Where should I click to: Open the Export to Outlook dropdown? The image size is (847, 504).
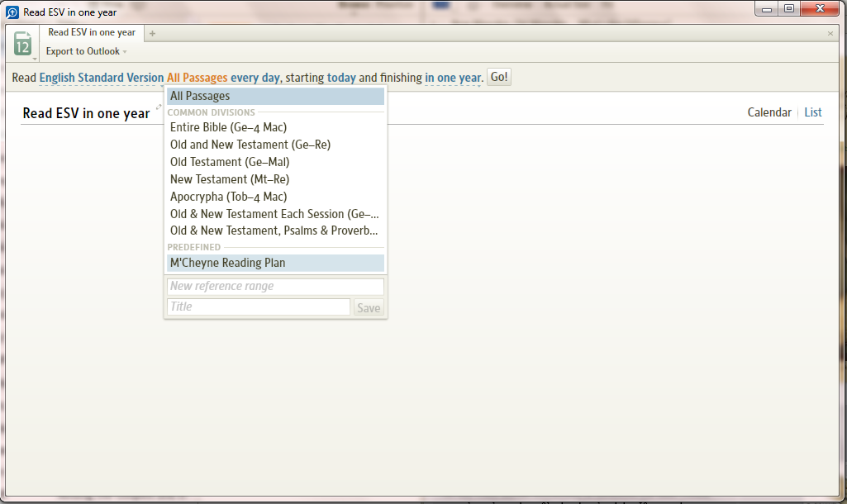point(86,51)
